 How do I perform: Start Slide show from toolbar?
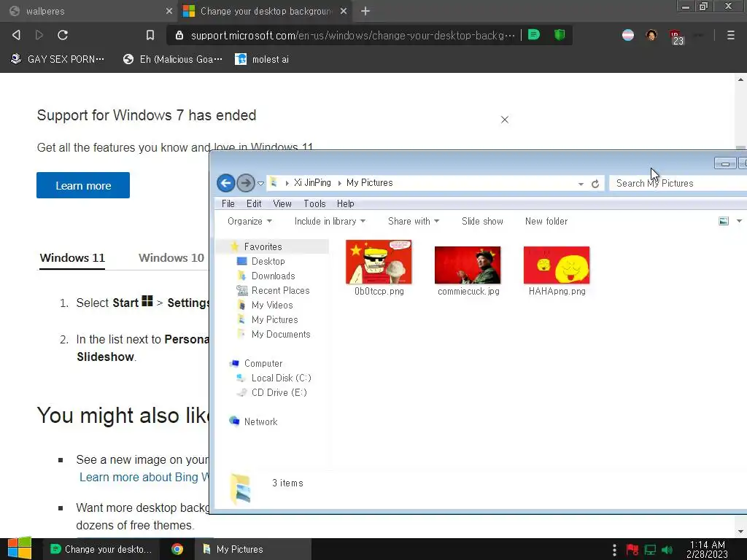[x=482, y=221]
